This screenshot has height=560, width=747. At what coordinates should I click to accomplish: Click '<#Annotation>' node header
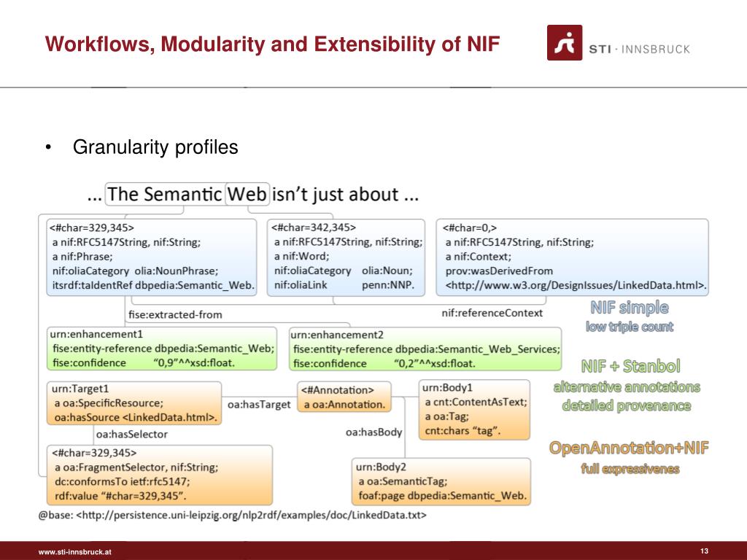click(337, 390)
